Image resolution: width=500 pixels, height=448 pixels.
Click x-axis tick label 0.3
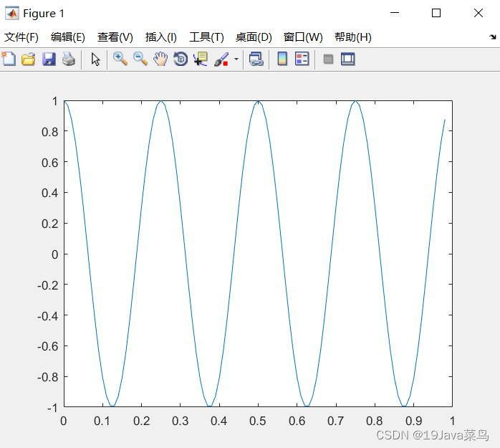(181, 421)
